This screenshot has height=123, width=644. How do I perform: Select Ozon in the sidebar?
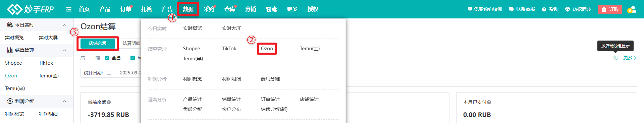point(11,76)
